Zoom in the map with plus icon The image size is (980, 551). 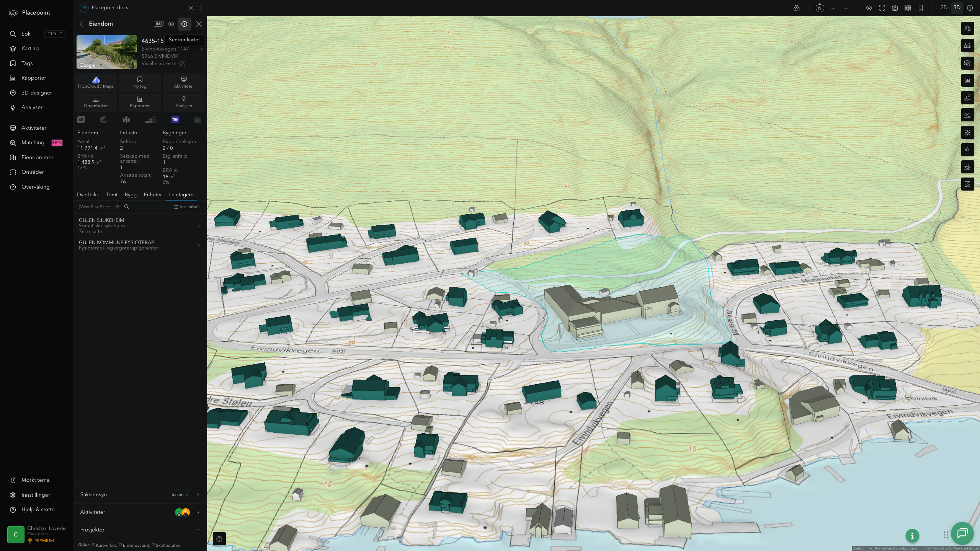(x=833, y=8)
